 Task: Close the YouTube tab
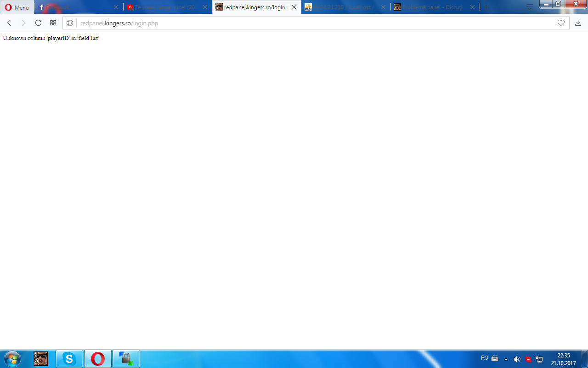205,7
